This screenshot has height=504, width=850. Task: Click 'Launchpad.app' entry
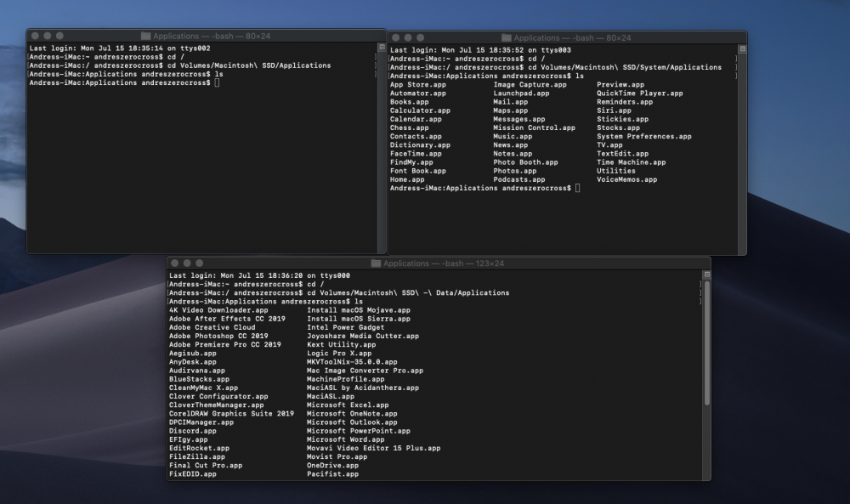pyautogui.click(x=521, y=93)
